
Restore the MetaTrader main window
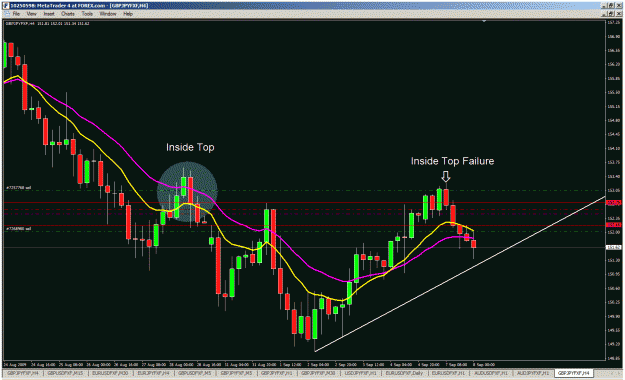612,6
